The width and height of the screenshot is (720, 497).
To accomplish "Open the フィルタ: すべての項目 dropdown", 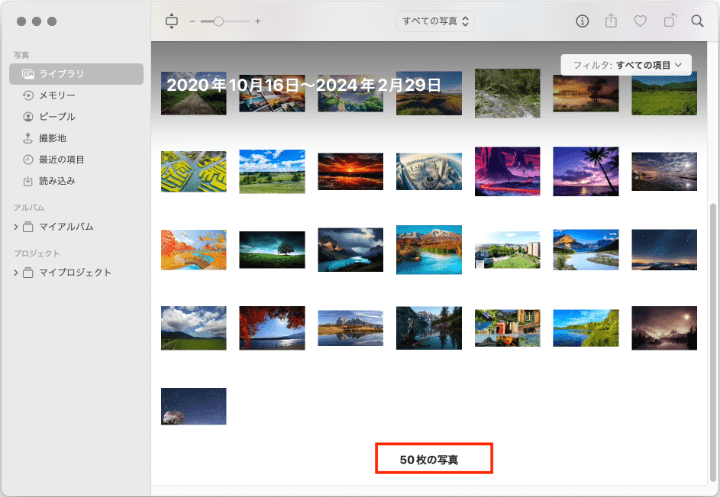I will 626,65.
